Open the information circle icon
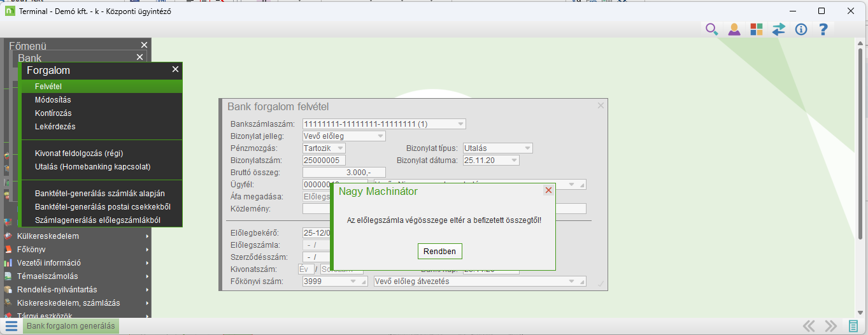 [x=801, y=29]
